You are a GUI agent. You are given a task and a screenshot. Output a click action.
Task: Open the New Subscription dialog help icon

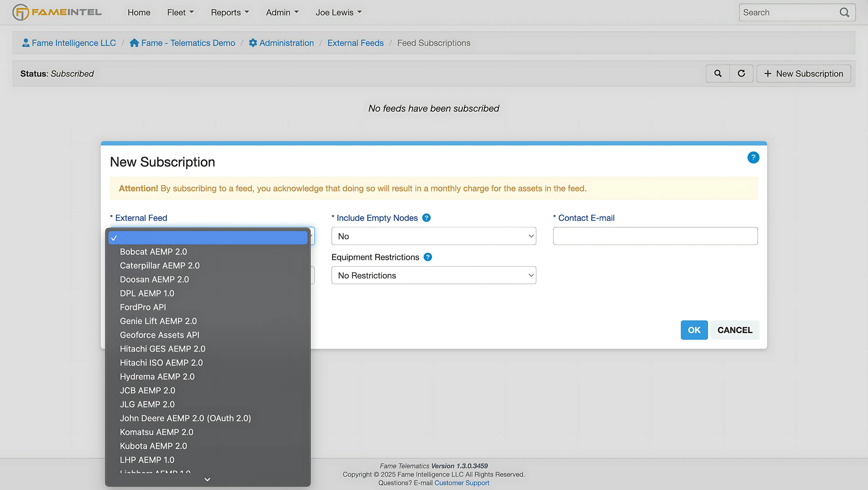[753, 157]
